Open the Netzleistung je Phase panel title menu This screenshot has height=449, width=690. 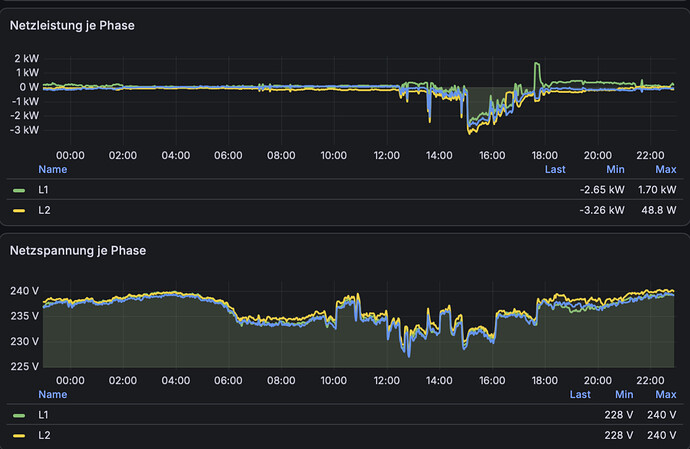click(x=72, y=26)
